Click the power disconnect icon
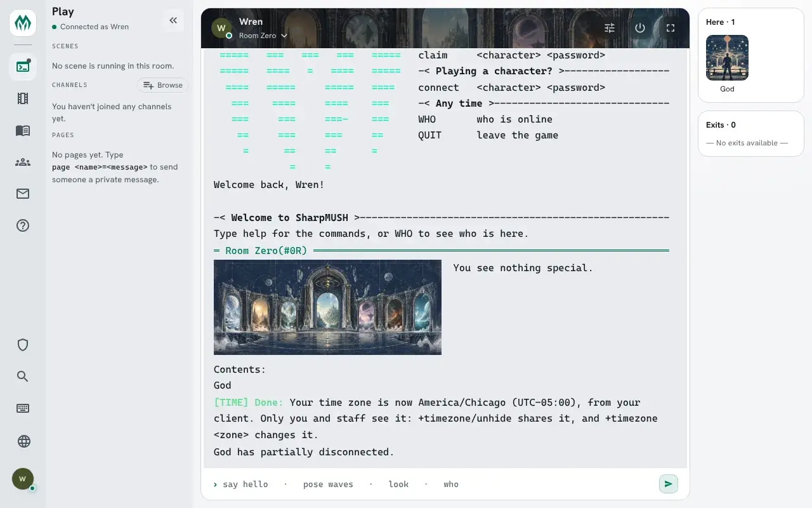The height and width of the screenshot is (508, 812). point(640,28)
